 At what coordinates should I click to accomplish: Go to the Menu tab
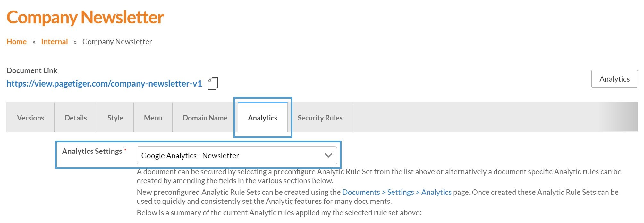(153, 118)
